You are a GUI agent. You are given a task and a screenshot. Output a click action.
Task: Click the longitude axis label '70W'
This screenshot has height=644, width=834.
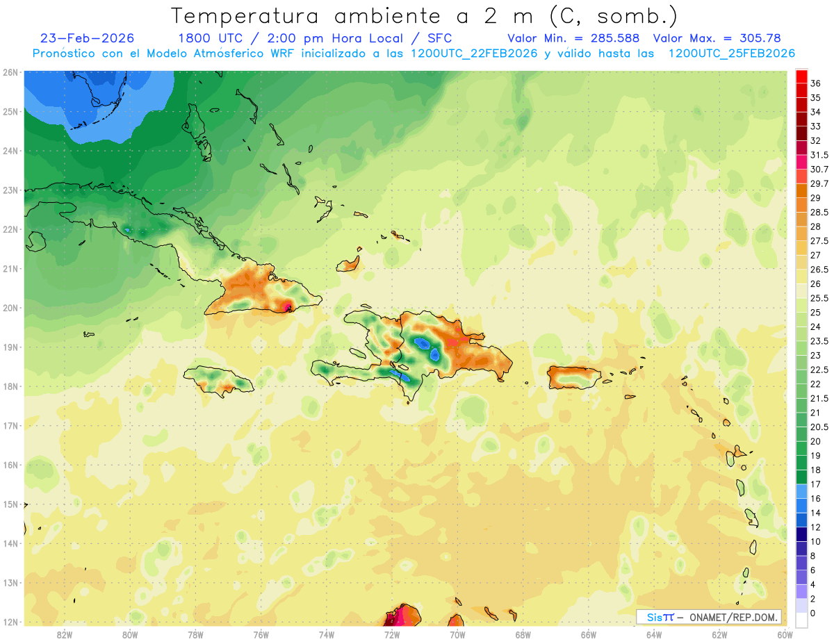coord(457,635)
